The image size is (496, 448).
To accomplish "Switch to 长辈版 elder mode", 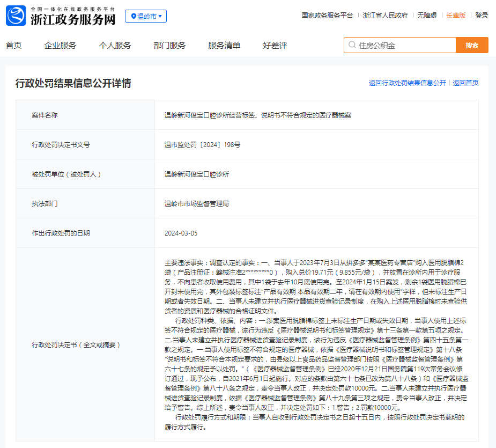I will coord(456,16).
